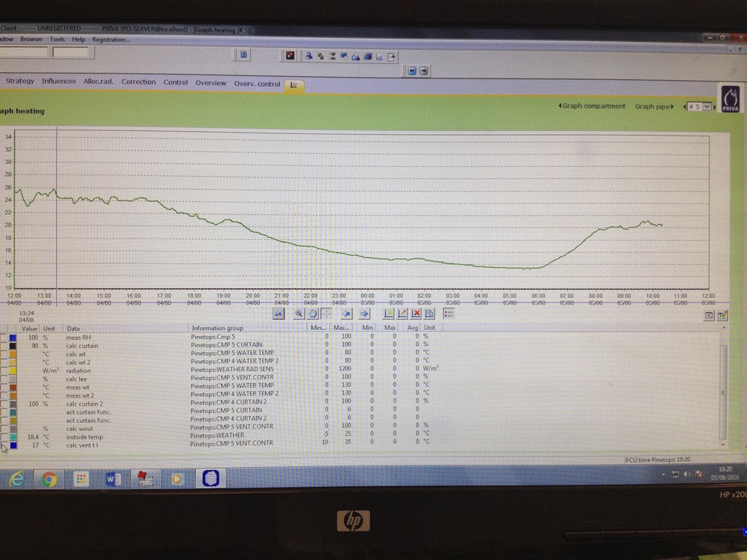Click the help icon in top toolbar
The width and height of the screenshot is (747, 560).
pos(243,55)
